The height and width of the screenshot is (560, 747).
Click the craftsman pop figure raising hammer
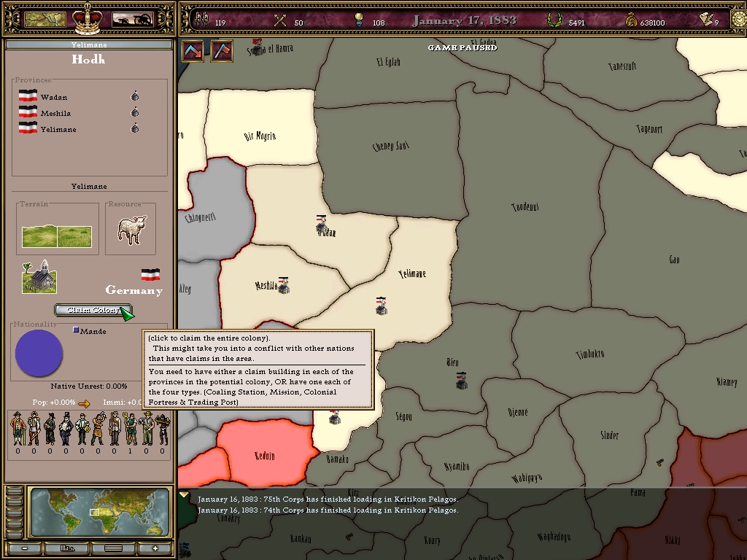[x=98, y=428]
